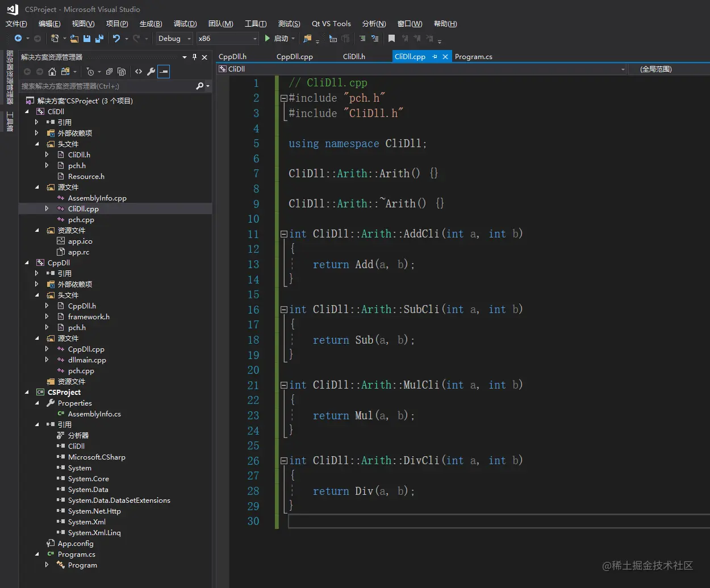
Task: Click the Navigate Backward toolbar arrow
Action: (18, 39)
